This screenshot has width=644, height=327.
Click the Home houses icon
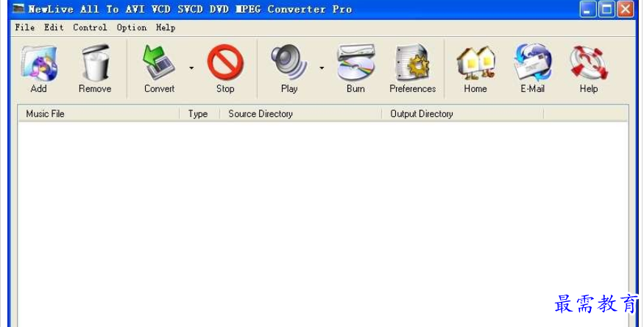click(x=475, y=63)
